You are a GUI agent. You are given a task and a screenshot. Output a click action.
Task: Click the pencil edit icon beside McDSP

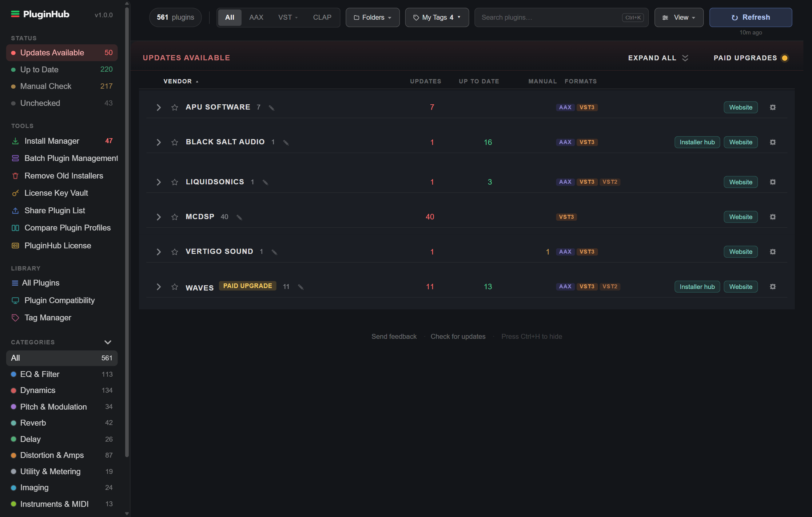[x=239, y=217]
